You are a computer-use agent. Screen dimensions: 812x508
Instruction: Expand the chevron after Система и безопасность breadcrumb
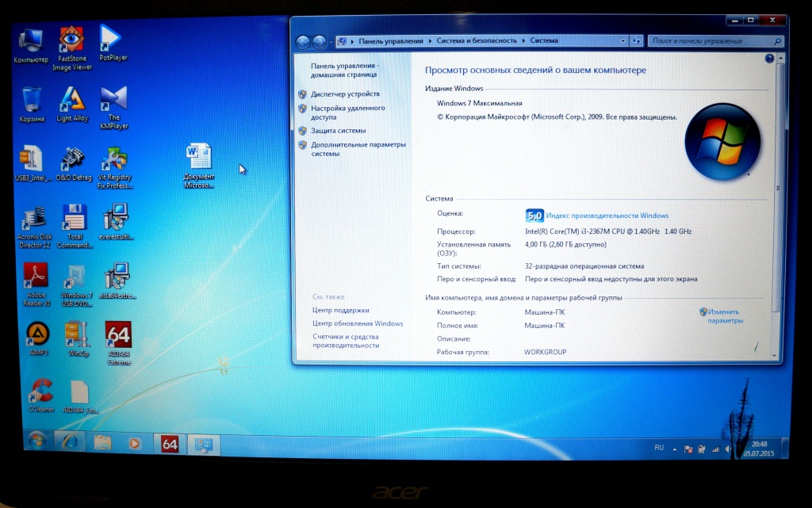(523, 41)
